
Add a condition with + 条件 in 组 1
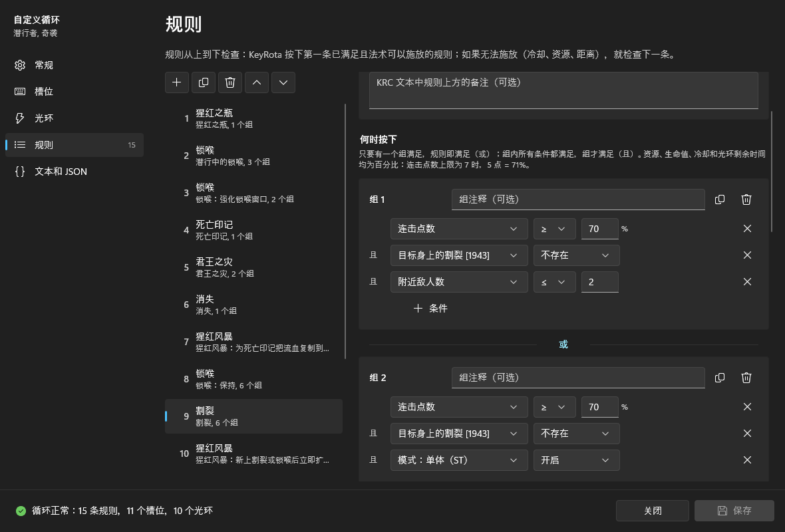[430, 309]
